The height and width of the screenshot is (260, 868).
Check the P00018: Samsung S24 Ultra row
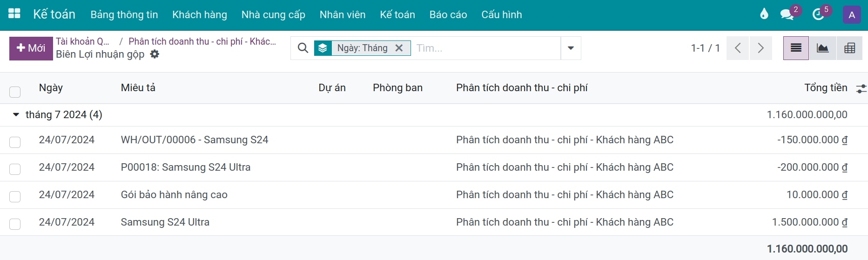tap(15, 169)
